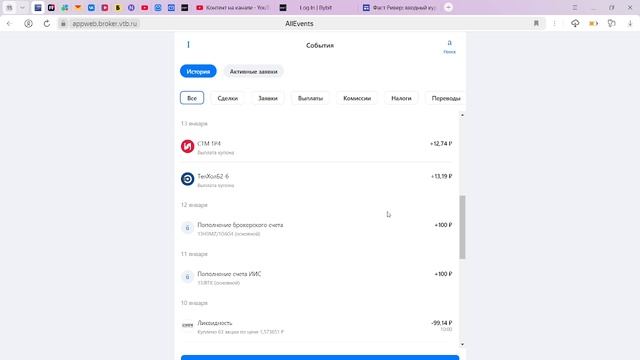Open the Фаст Ривер browser tab
Image resolution: width=640 pixels, height=360 pixels.
(399, 7)
